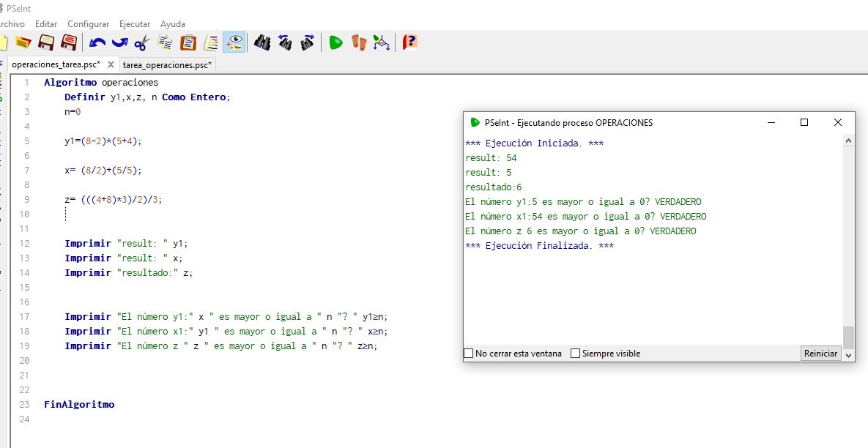Minimize the Ejecutando proceso window

point(771,122)
